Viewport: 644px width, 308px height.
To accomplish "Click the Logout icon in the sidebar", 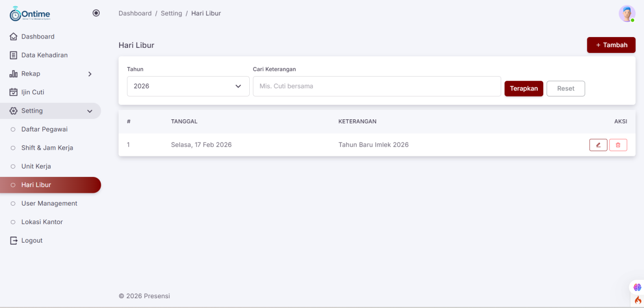I will (x=14, y=241).
